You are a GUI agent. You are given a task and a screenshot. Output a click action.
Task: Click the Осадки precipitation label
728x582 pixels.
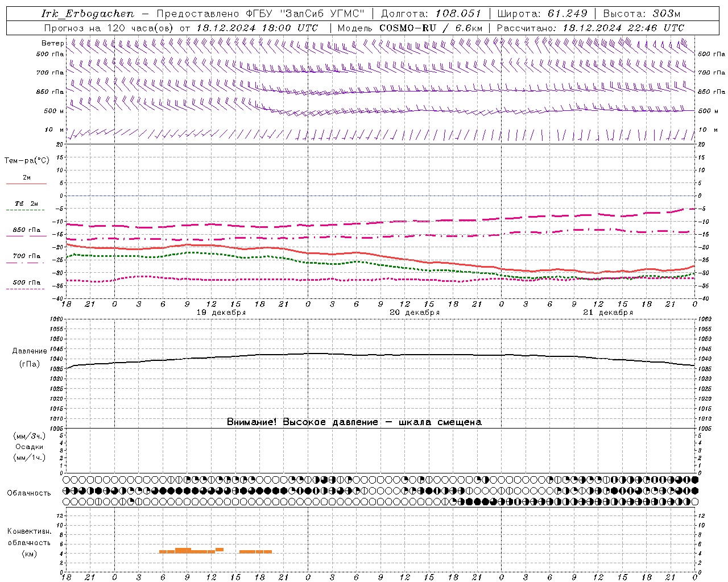pyautogui.click(x=30, y=447)
